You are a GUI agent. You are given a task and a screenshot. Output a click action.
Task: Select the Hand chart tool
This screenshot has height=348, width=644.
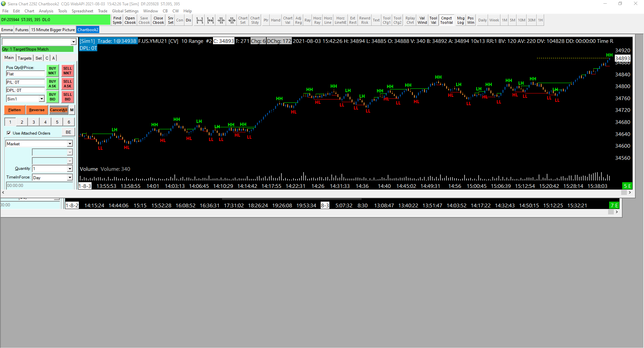point(275,20)
